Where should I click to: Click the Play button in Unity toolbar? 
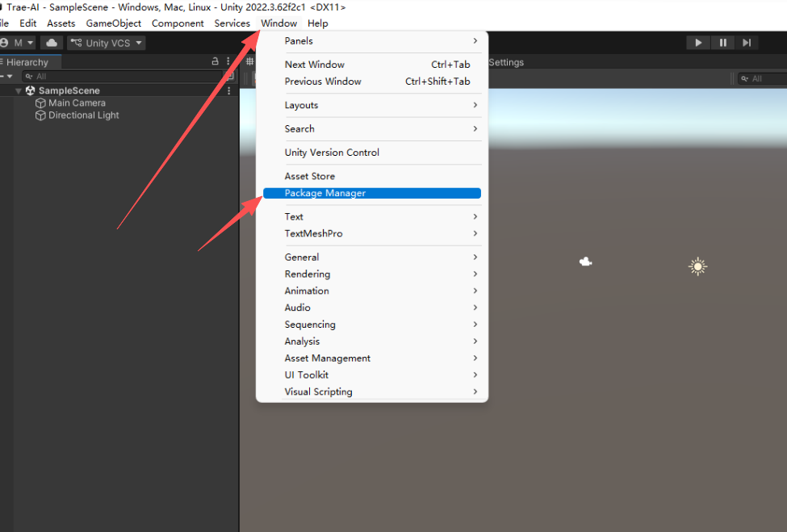point(698,43)
